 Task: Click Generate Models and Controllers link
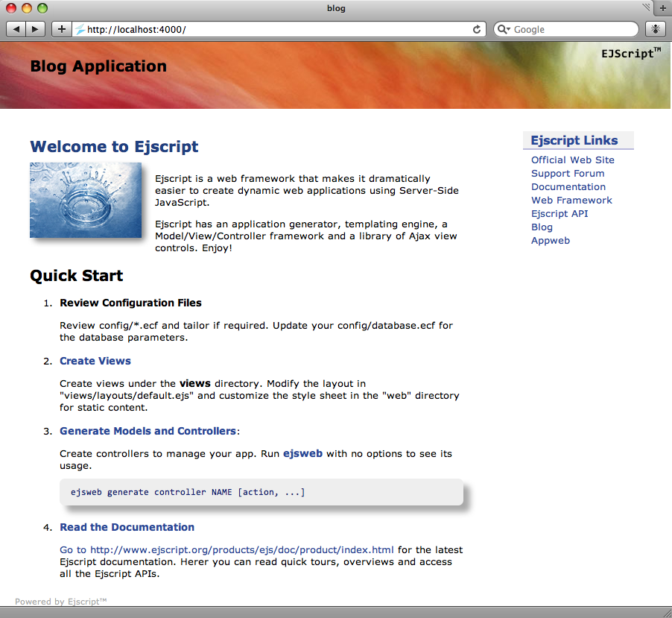pyautogui.click(x=148, y=431)
